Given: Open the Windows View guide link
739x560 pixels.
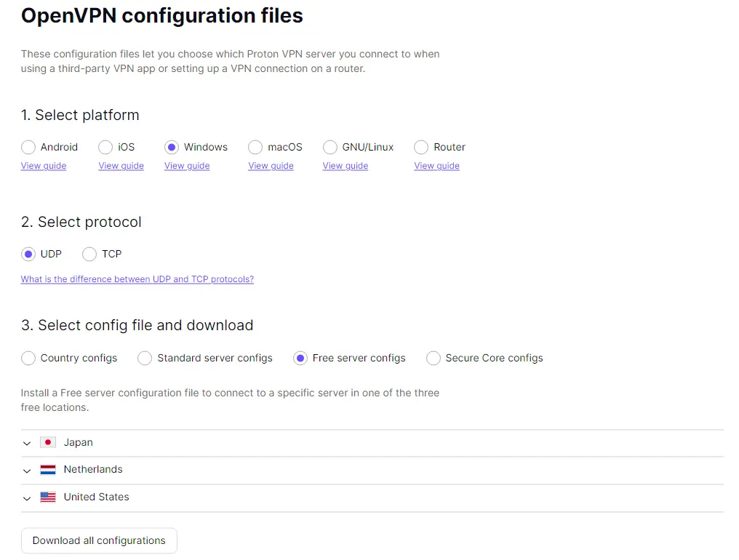Looking at the screenshot, I should point(187,166).
